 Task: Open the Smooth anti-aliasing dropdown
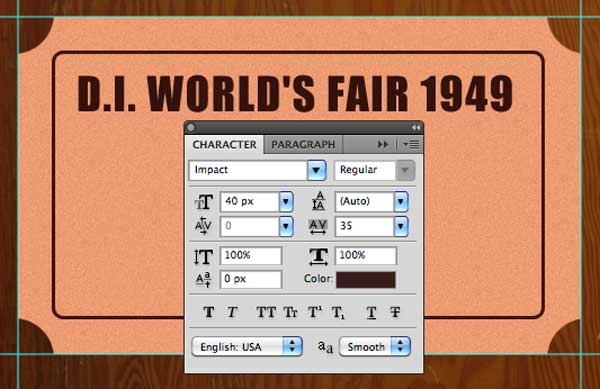click(375, 347)
